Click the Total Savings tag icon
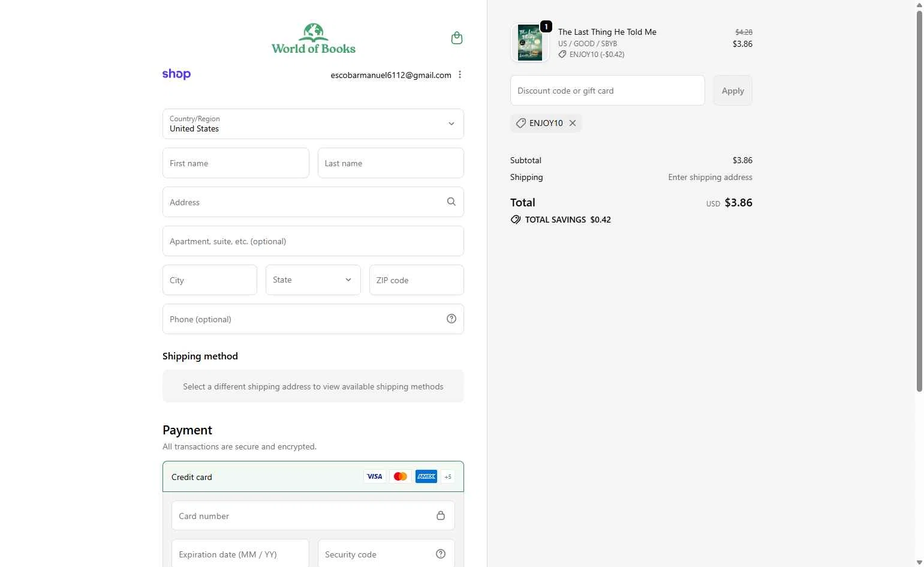 (x=516, y=220)
